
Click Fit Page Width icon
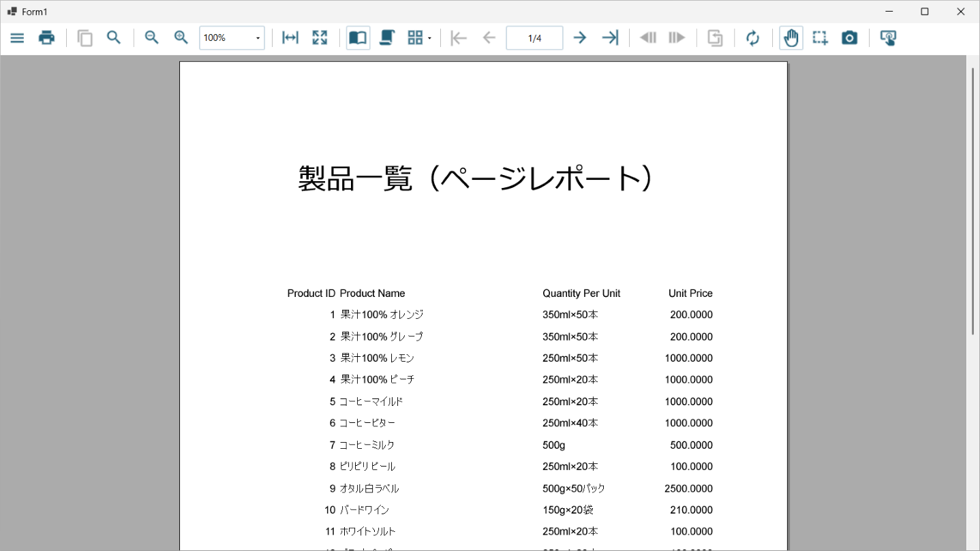290,38
